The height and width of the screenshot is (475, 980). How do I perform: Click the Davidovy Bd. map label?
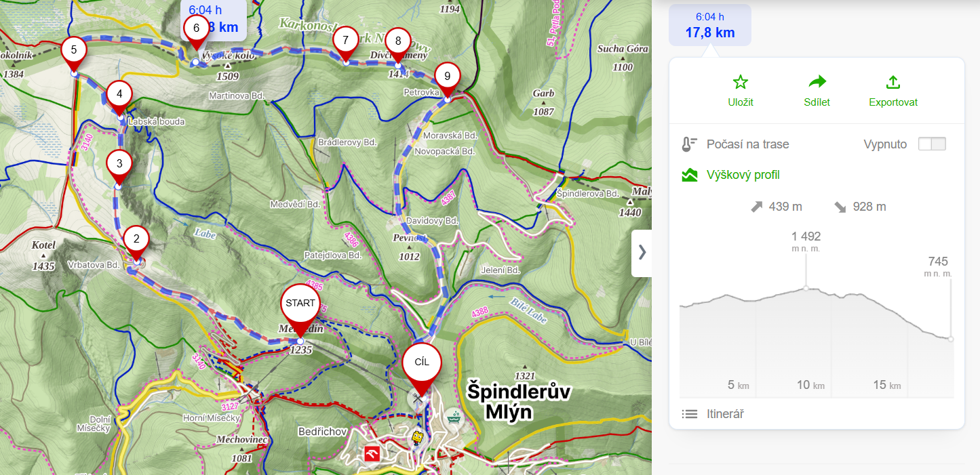[433, 221]
